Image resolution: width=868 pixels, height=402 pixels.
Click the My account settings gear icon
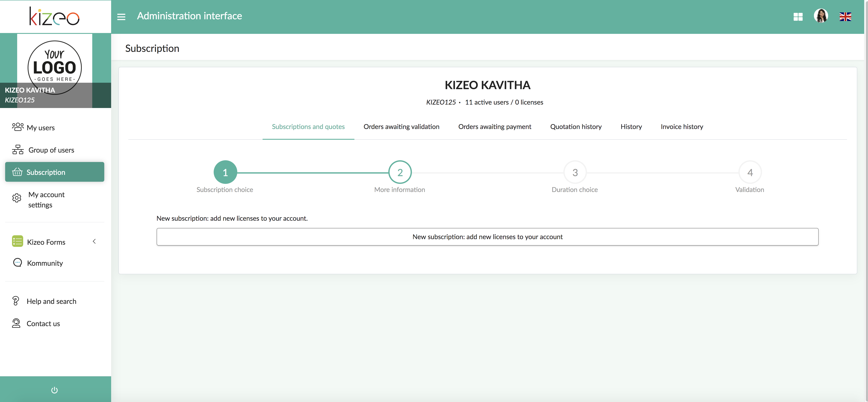click(17, 198)
